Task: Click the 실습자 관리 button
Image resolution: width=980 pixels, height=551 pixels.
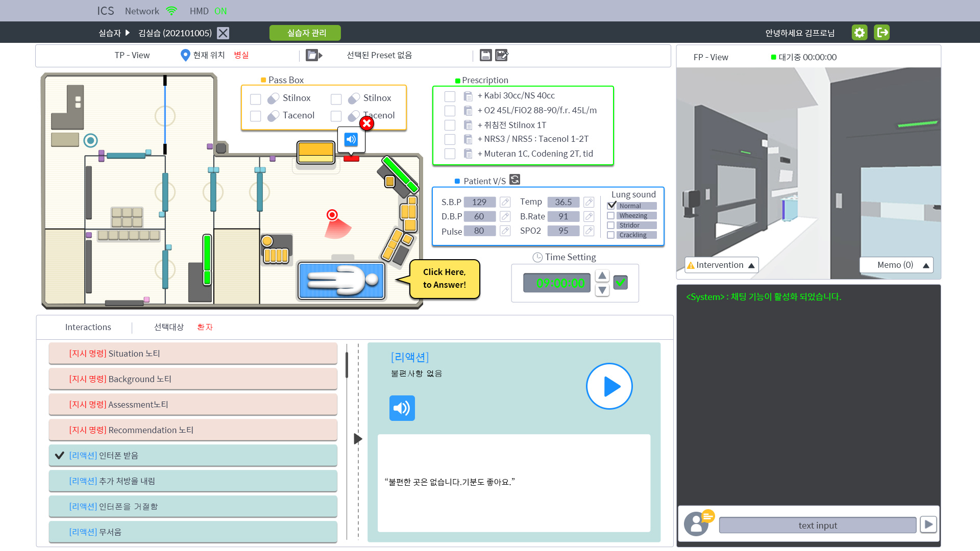Action: click(x=305, y=33)
